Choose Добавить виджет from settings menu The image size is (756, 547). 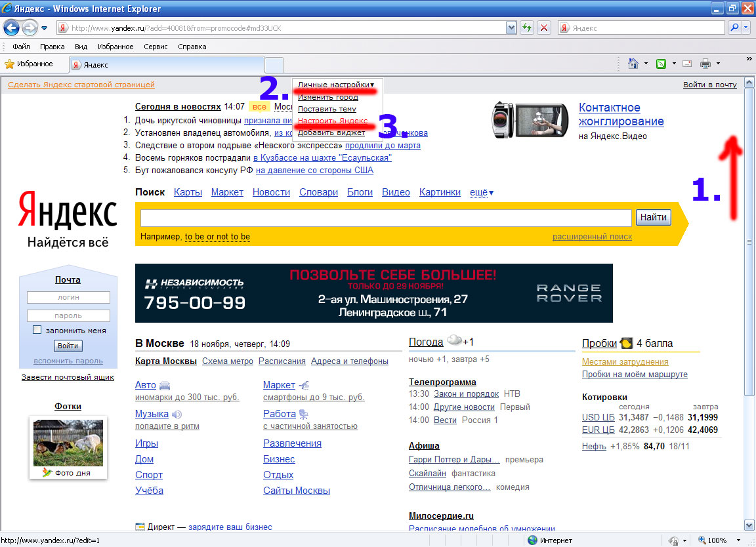click(331, 132)
